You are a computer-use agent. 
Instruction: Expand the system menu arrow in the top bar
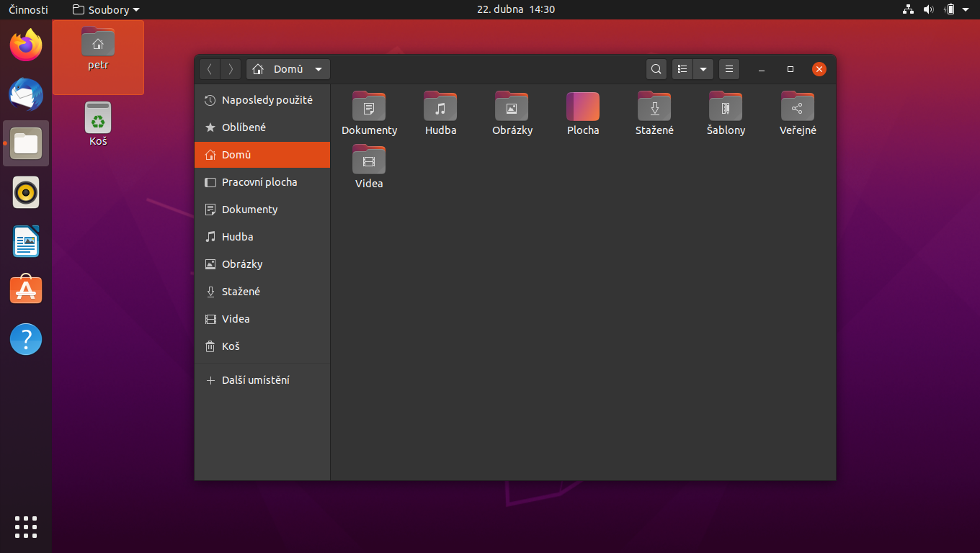[x=966, y=9]
